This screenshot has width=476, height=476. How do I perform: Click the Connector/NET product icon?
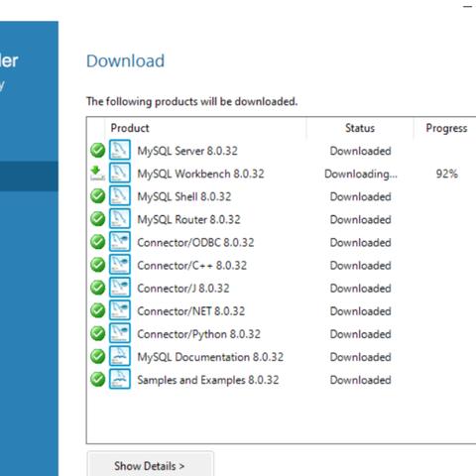tap(120, 310)
